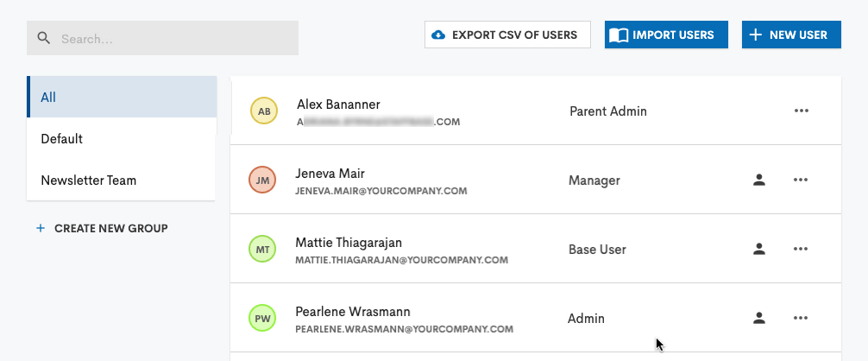Click email MATTIE.THIAGARAJAN@YOURCOMPANY.COM
The height and width of the screenshot is (361, 868).
[402, 260]
